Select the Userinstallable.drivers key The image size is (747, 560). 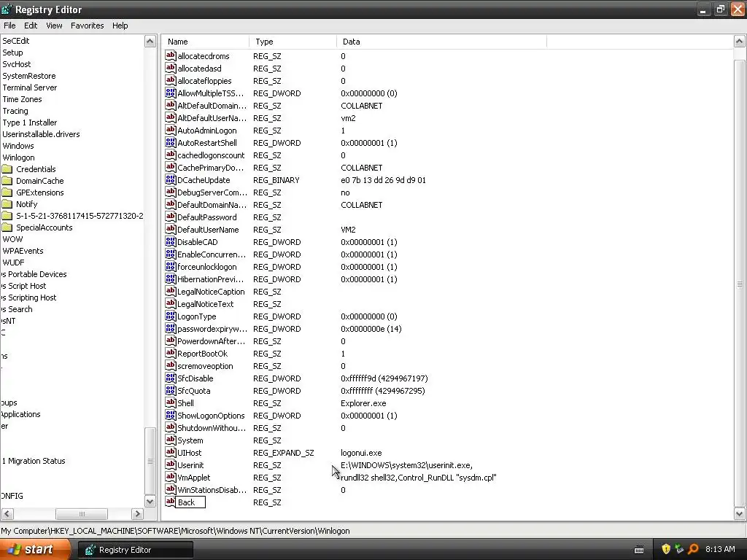[x=41, y=134]
